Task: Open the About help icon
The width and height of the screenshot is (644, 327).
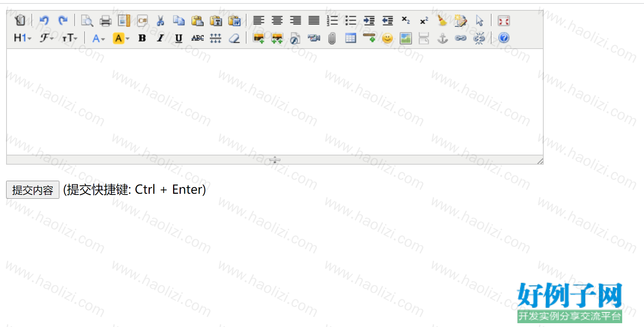Action: tap(504, 38)
